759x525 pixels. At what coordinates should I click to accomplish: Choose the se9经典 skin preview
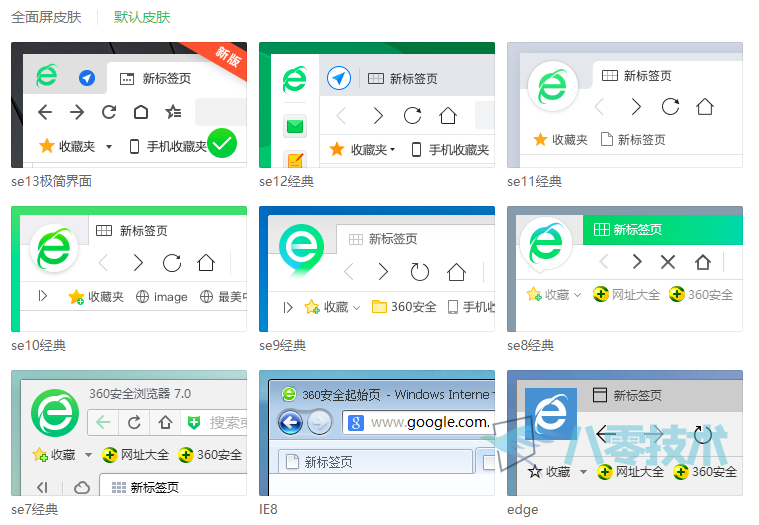[x=377, y=269]
